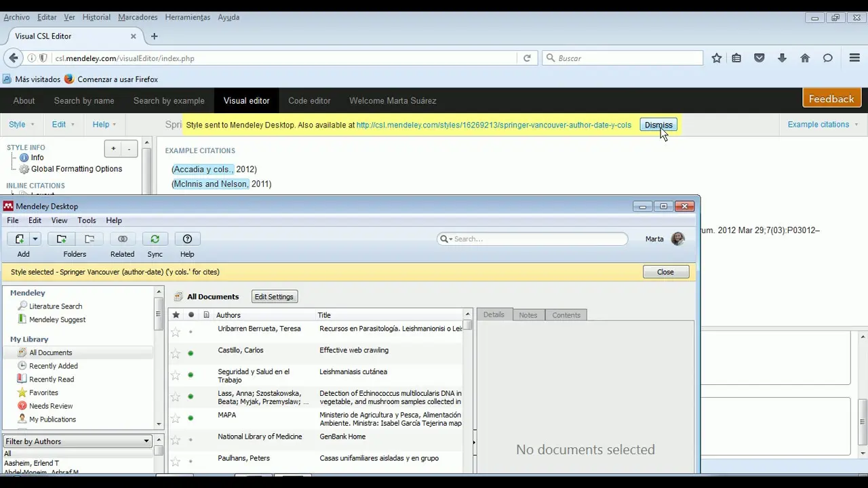
Task: Dismiss the style sent notification
Action: click(x=658, y=125)
